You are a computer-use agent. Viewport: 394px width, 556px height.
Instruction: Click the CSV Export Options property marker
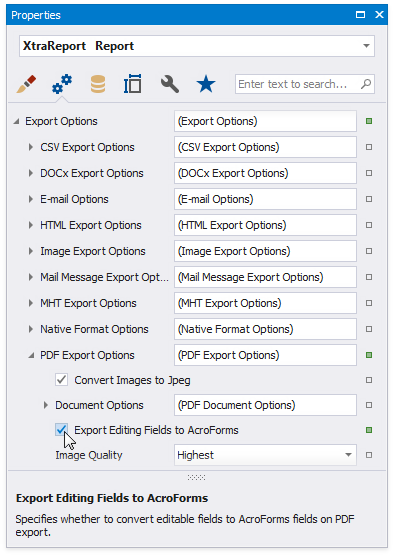(x=369, y=147)
